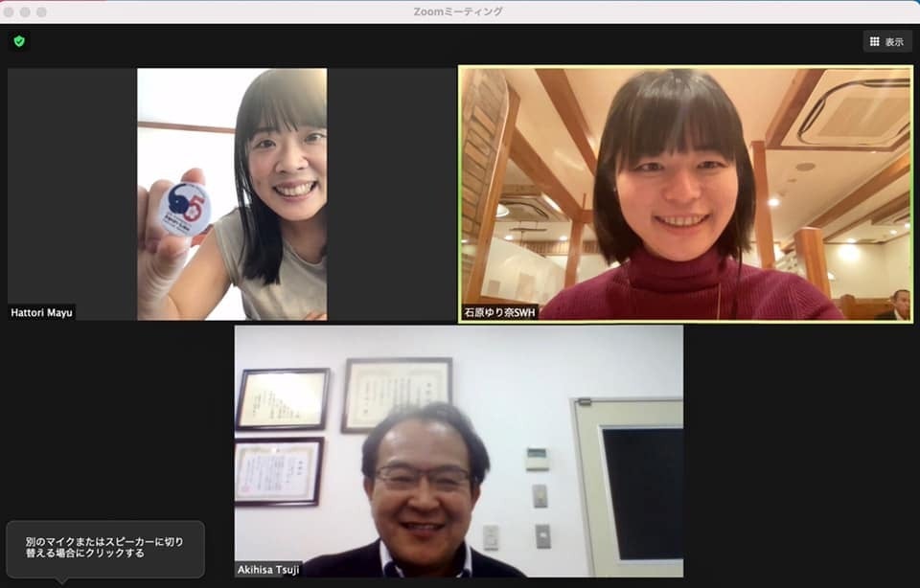
Task: Click the grid icon beside 表示
Action: click(x=874, y=41)
